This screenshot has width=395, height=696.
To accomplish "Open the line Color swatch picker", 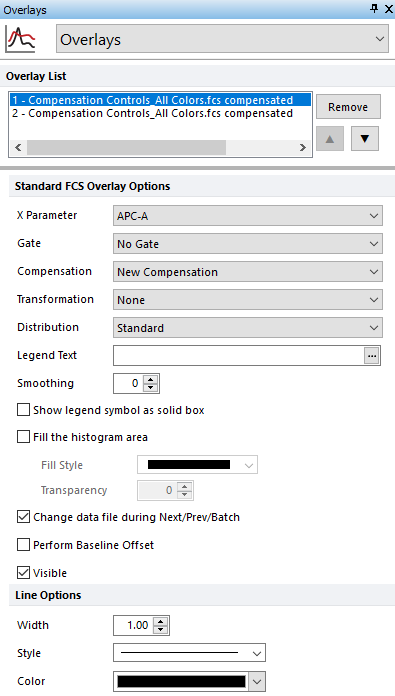I will [190, 681].
